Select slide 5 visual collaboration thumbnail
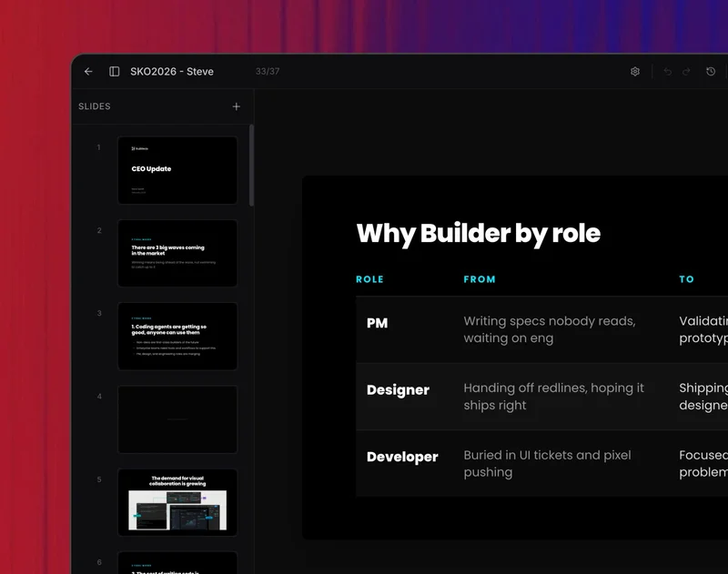Screen dimensions: 728x574 [177, 501]
